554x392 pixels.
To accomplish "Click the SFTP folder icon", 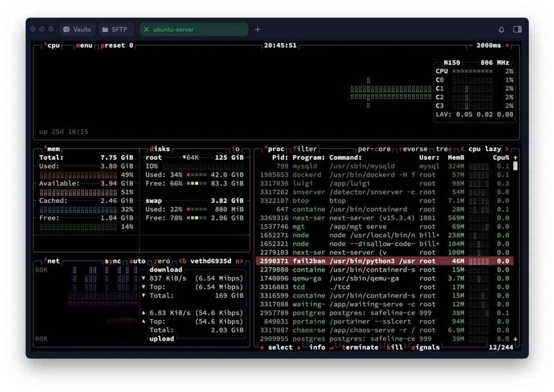I will coord(105,30).
